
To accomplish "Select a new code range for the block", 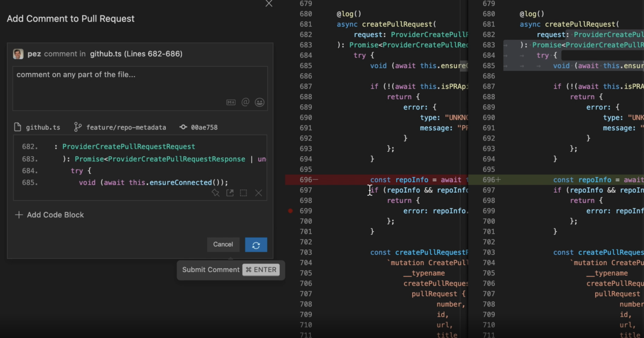I will 244,193.
